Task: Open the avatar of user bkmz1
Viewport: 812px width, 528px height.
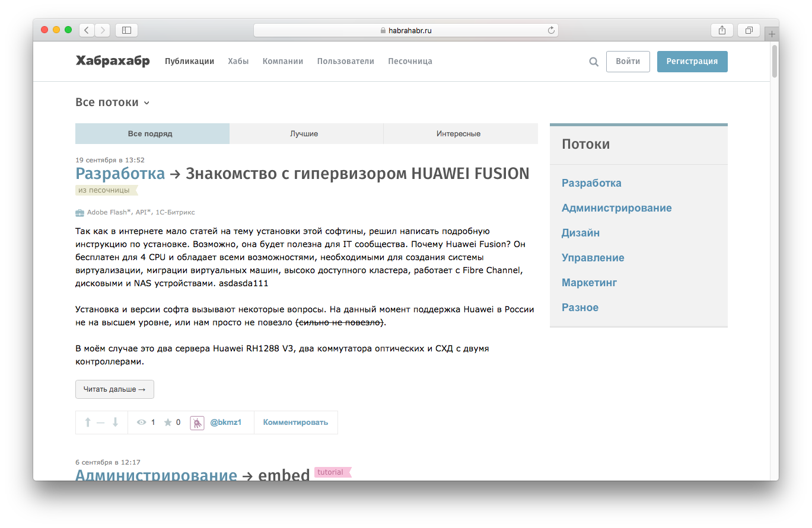Action: point(197,423)
